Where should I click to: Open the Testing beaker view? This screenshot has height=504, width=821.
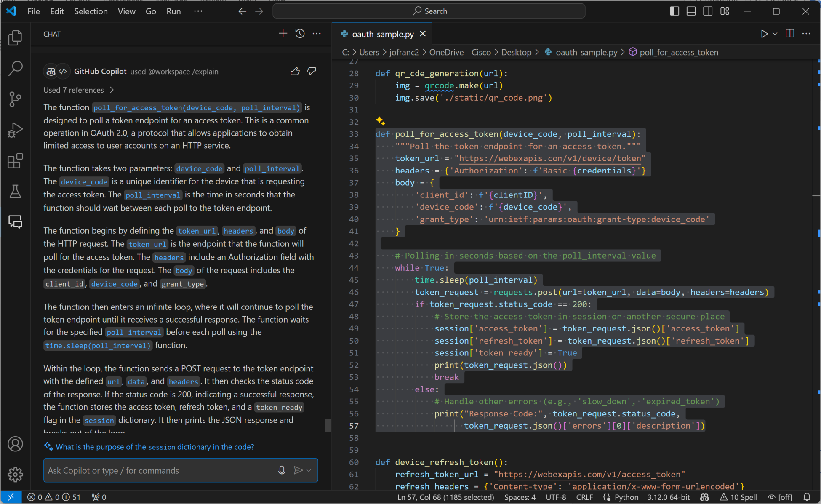15,192
